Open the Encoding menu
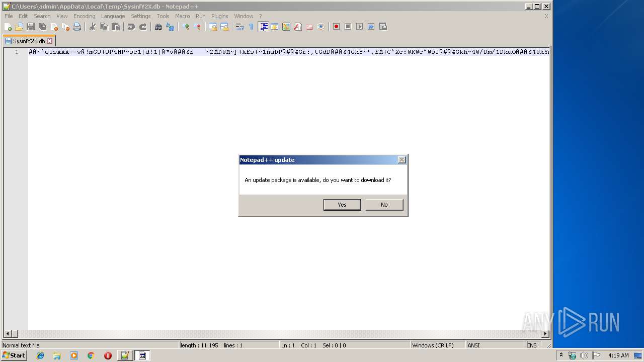The image size is (644, 362). click(85, 16)
